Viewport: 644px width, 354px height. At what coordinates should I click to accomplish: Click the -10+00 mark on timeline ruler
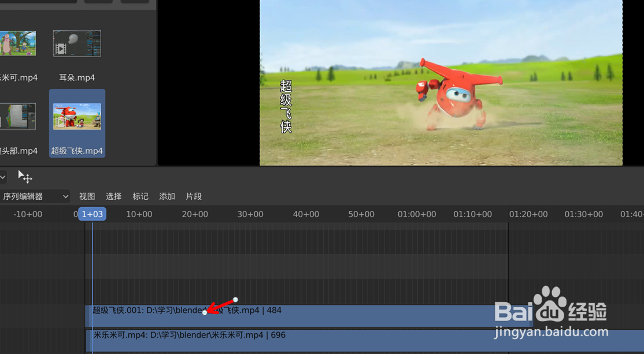pyautogui.click(x=28, y=214)
